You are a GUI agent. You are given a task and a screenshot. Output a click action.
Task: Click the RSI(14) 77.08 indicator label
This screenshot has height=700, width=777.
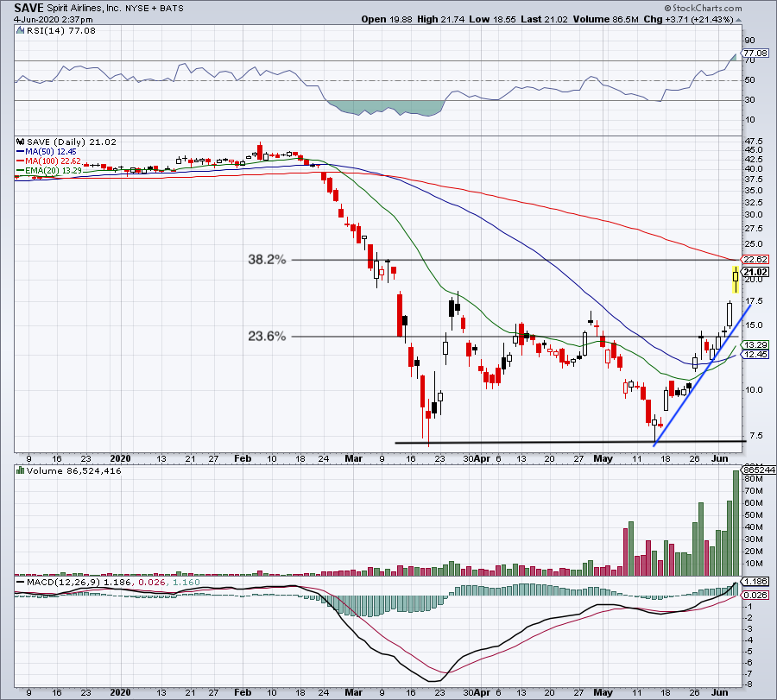[x=48, y=30]
